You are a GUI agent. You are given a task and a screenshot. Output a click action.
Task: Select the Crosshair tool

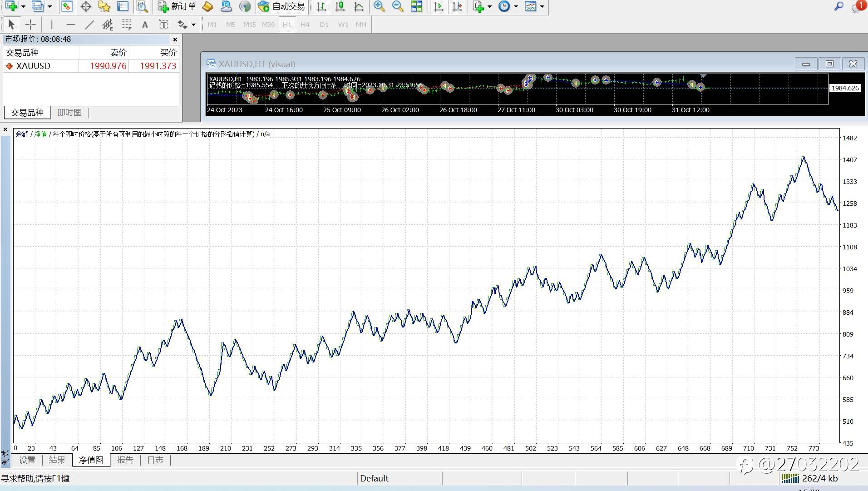pos(30,25)
